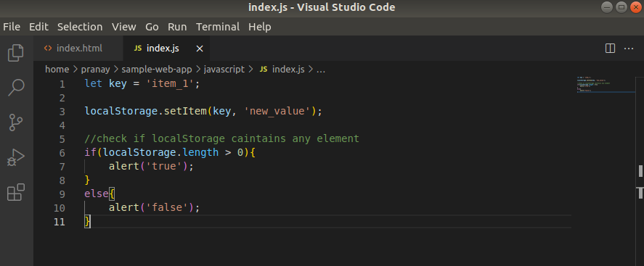Open the Search view in activity bar
The image size is (644, 266).
(x=16, y=87)
